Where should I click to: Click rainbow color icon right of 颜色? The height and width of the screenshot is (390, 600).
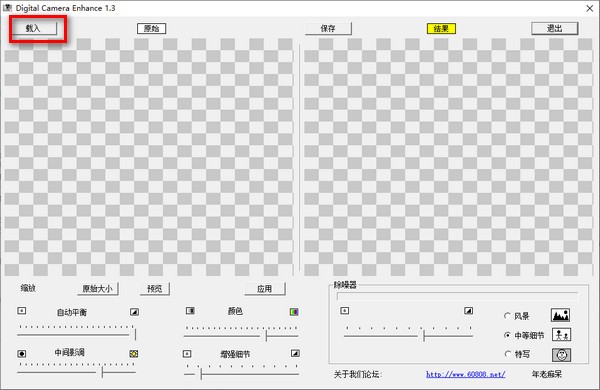coord(294,312)
